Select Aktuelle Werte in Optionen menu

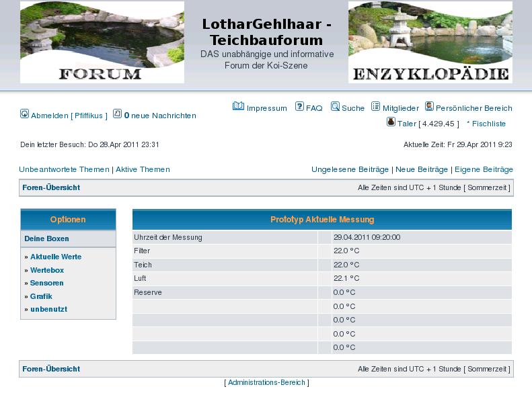[56, 257]
